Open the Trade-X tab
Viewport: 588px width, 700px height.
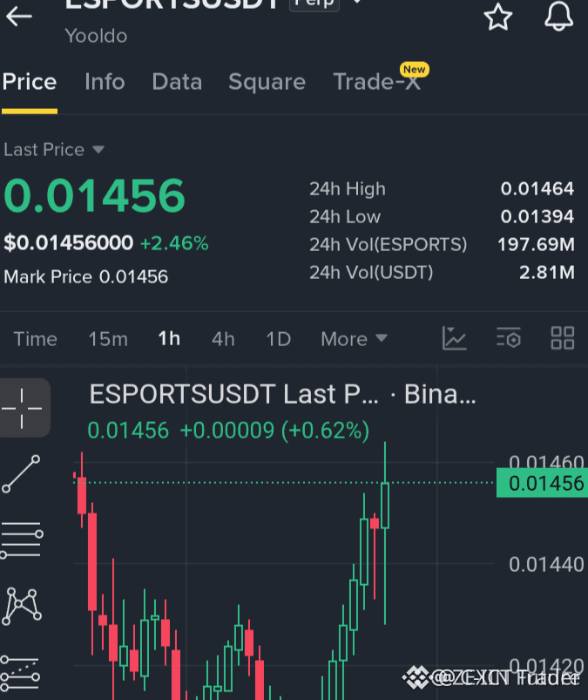point(377,82)
